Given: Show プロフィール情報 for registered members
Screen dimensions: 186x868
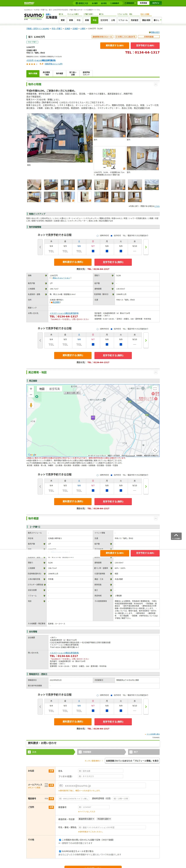Looking at the screenshot, I should click(132, 761).
